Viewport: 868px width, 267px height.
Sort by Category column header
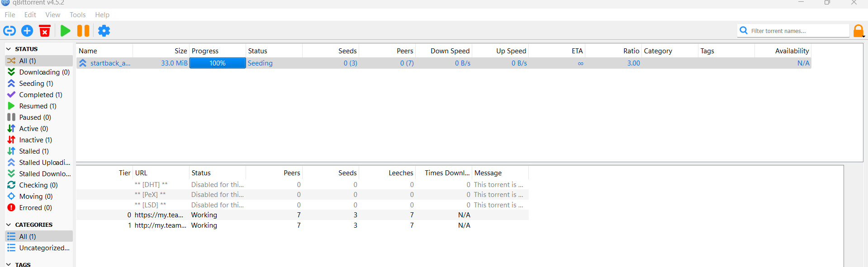tap(670, 51)
